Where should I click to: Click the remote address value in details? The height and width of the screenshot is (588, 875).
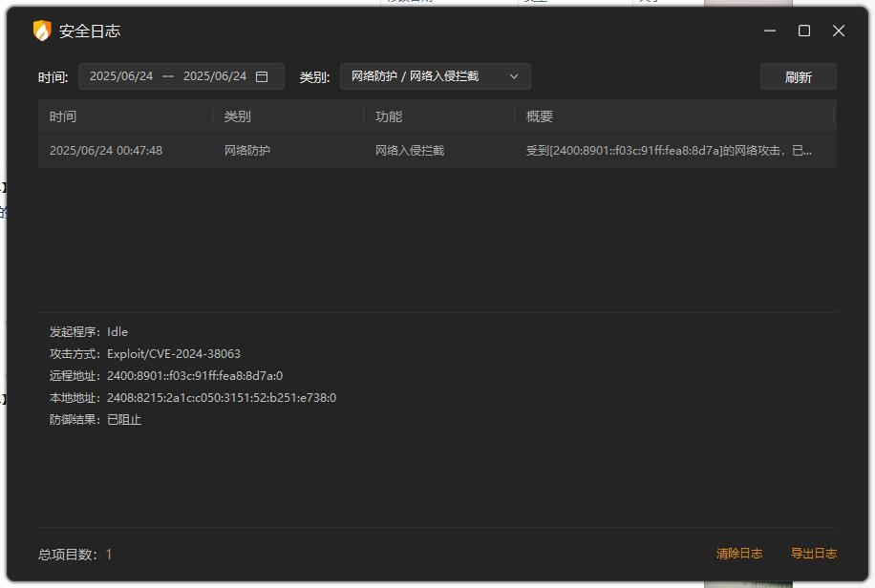coord(195,376)
